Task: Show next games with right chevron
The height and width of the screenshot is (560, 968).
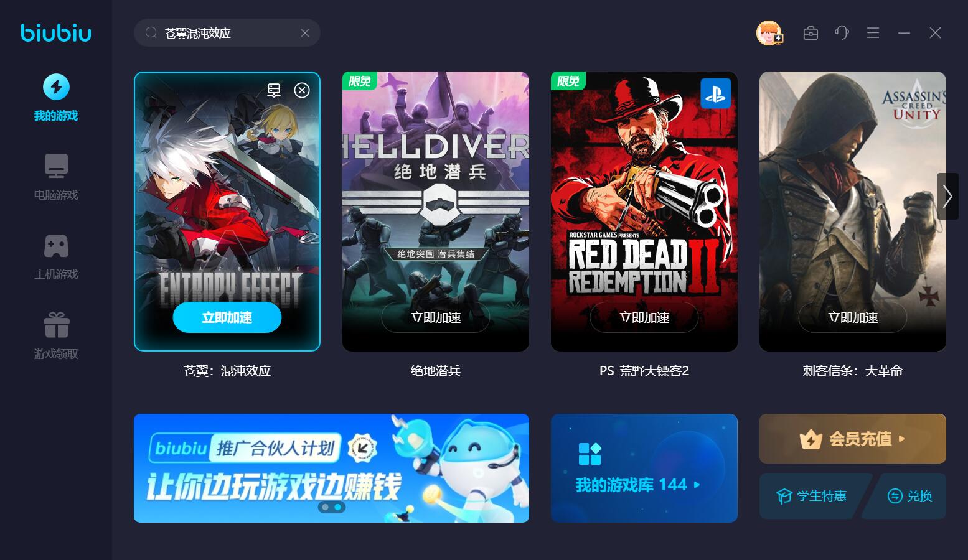Action: pyautogui.click(x=947, y=196)
